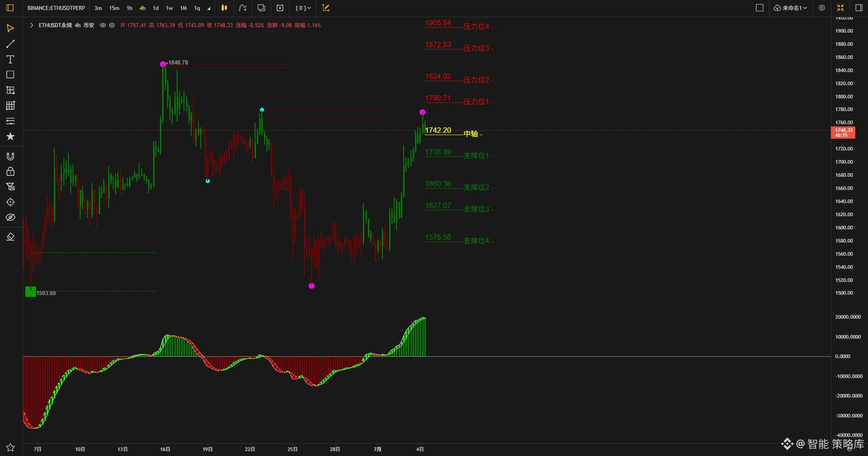Click the cyan marker dot near 1670 low
The height and width of the screenshot is (456, 868).
(207, 181)
